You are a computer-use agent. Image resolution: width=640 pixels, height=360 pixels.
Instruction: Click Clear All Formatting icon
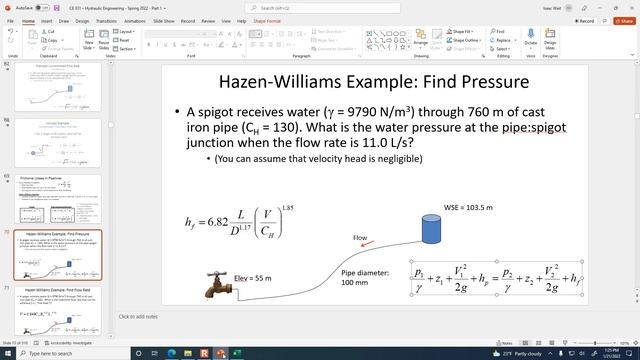click(x=240, y=34)
